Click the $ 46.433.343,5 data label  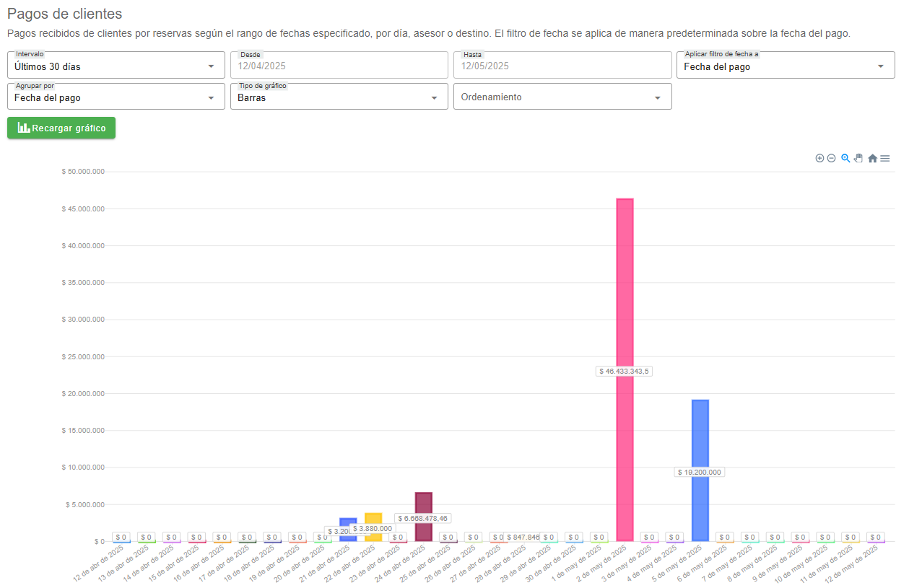[625, 371]
